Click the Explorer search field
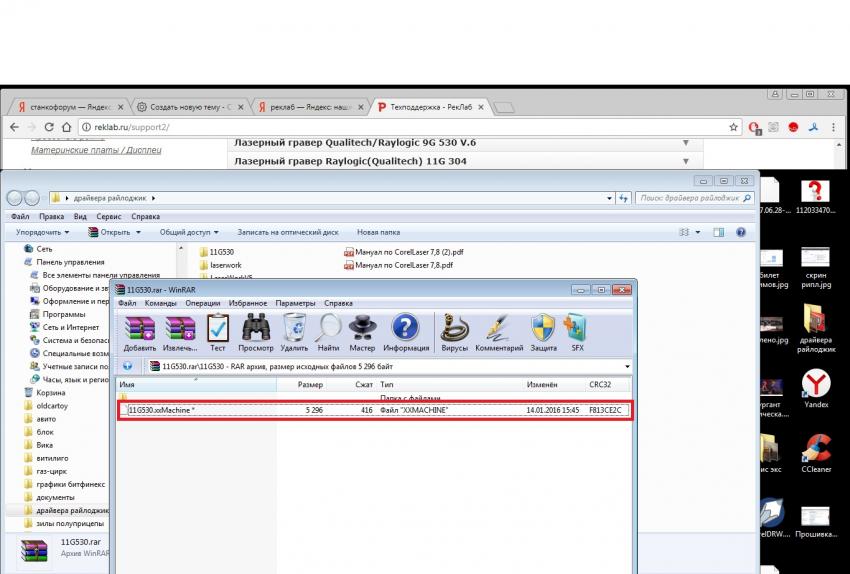Screen dimensions: 850x574 tap(690, 198)
